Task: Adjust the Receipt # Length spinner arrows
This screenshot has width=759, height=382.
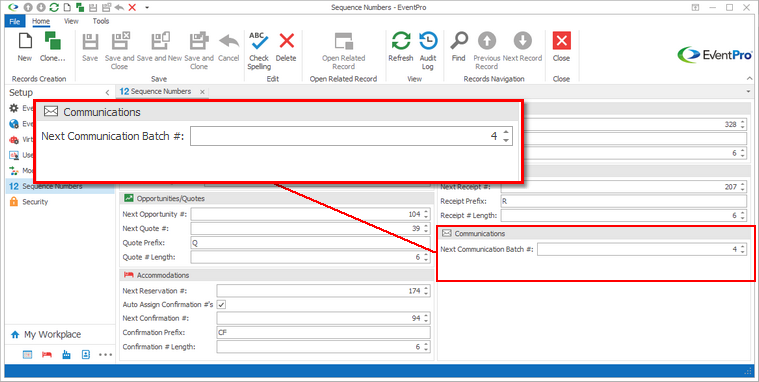Action: click(x=743, y=215)
